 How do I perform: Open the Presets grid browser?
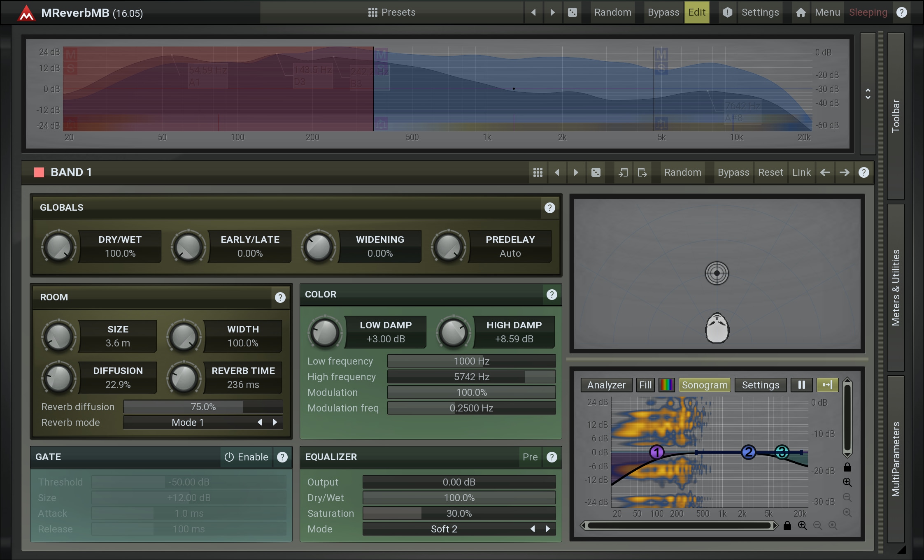391,12
